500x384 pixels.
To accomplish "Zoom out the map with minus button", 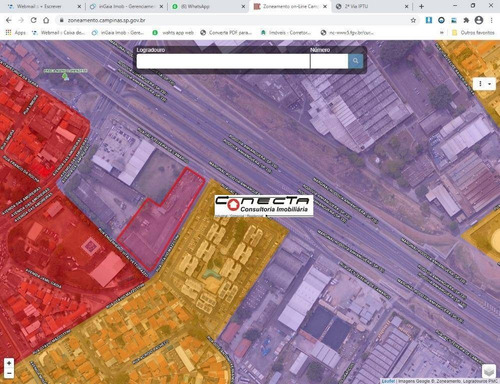I will (9, 373).
